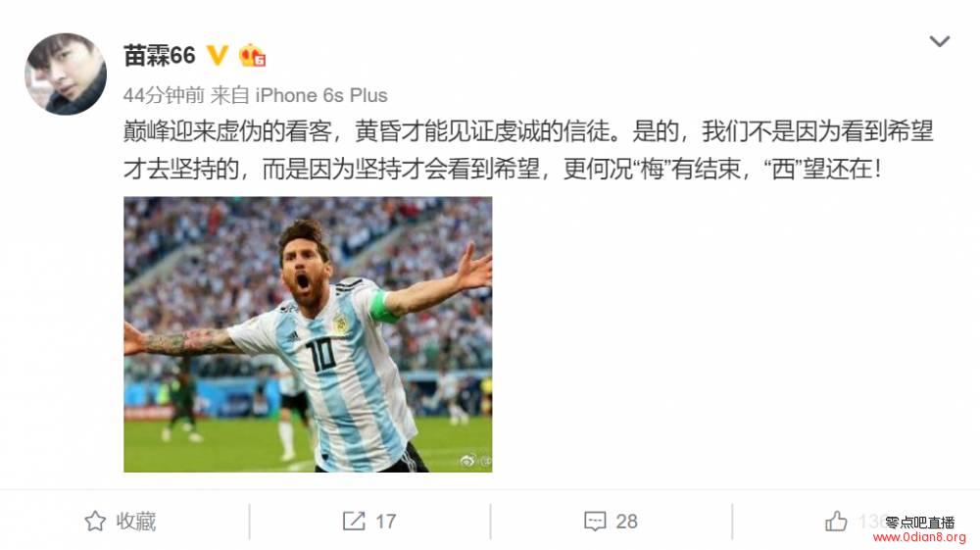Image resolution: width=980 pixels, height=550 pixels.
Task: View the 44分钟前 timestamp link
Action: point(164,95)
